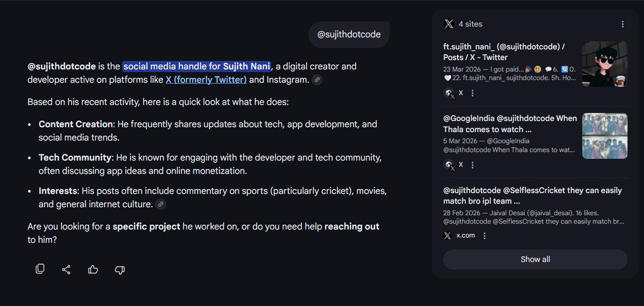Click the 'Interests' bullet heading
Viewport: 644px width, 306px height.
[x=58, y=191]
